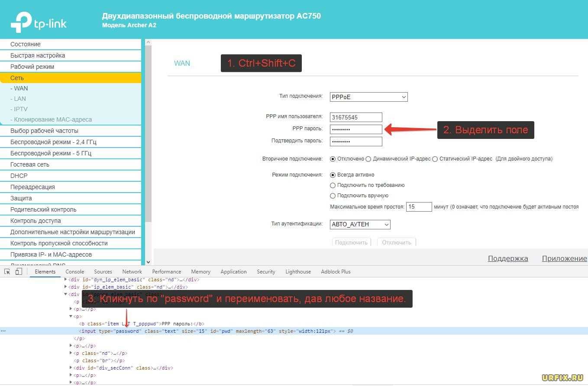Expand the div_secConn node in Elements
This screenshot has width=588, height=386.
tap(71, 368)
